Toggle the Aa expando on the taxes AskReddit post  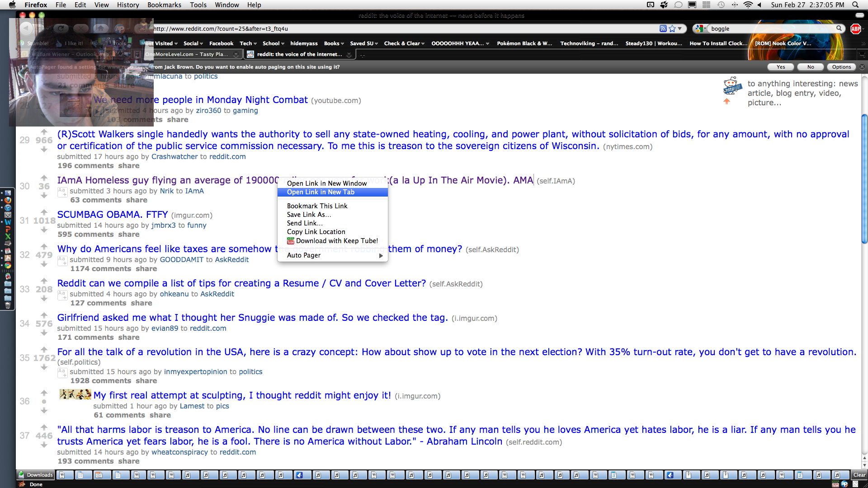tap(62, 260)
